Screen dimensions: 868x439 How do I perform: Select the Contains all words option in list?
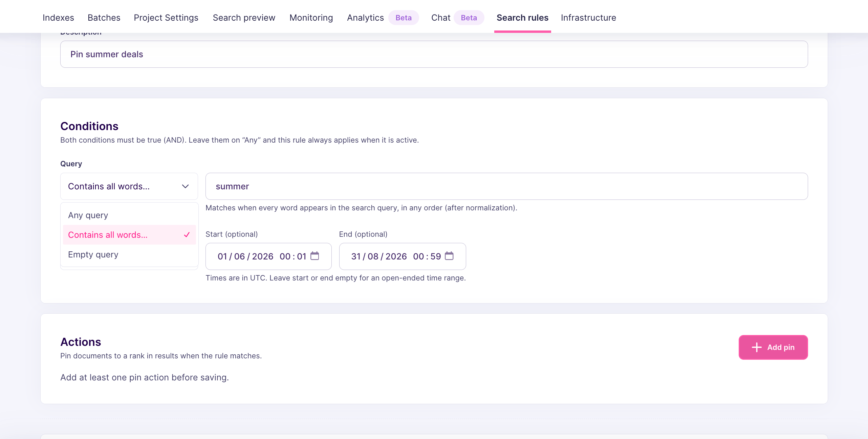[129, 235]
